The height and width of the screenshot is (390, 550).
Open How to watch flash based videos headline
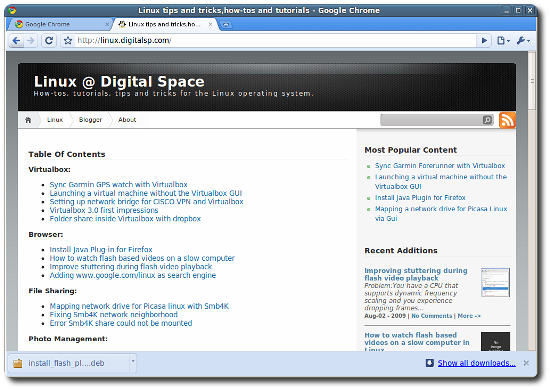coord(417,342)
